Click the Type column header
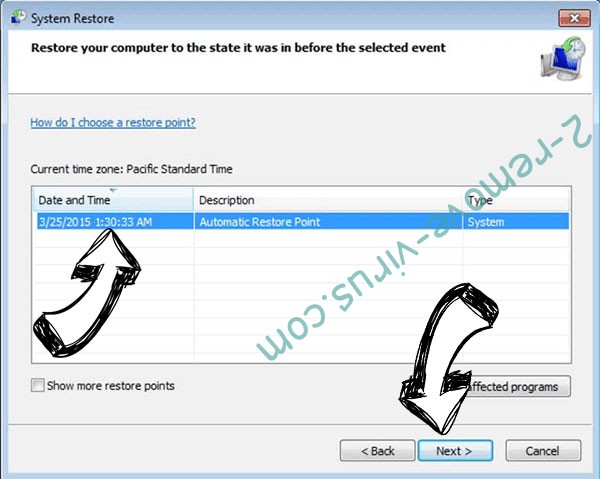 point(516,200)
